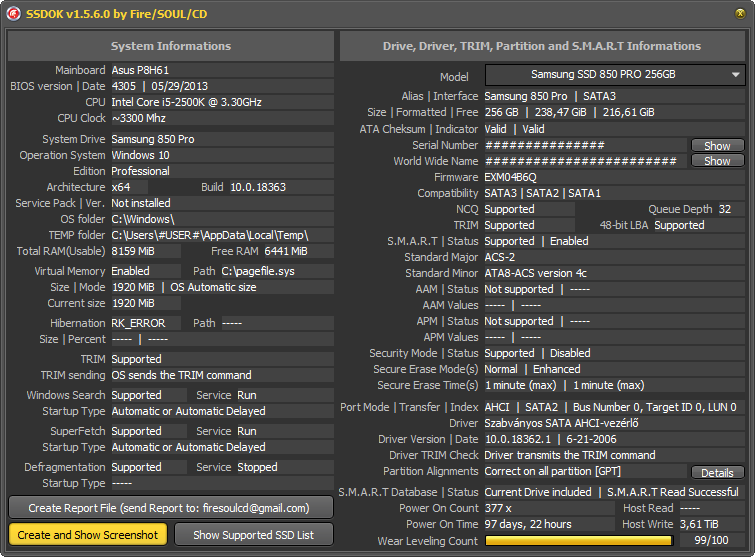Select Total RAM 8159 MiB value
The image size is (755, 557).
133,251
